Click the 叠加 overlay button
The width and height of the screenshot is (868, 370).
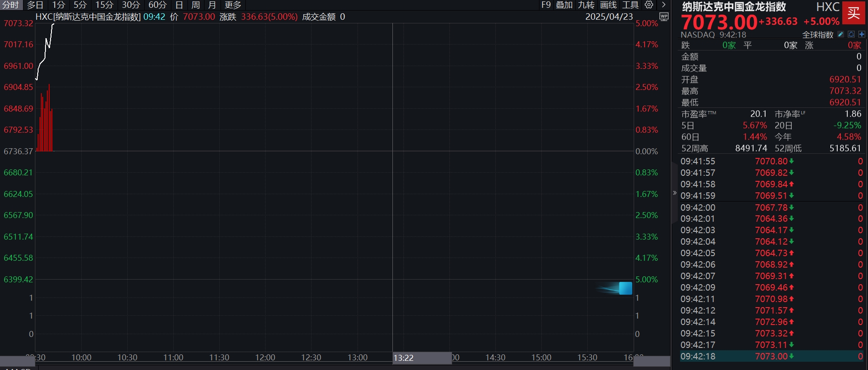click(564, 5)
